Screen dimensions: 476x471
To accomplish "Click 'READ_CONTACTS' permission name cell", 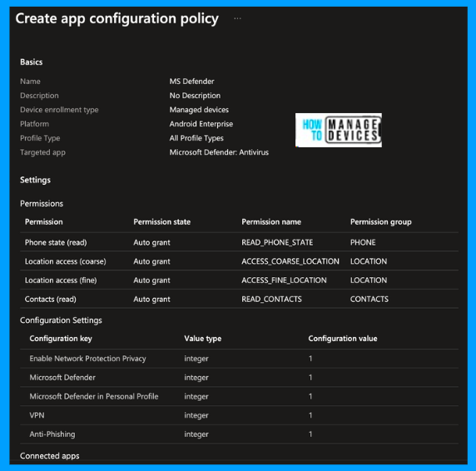I will point(271,300).
